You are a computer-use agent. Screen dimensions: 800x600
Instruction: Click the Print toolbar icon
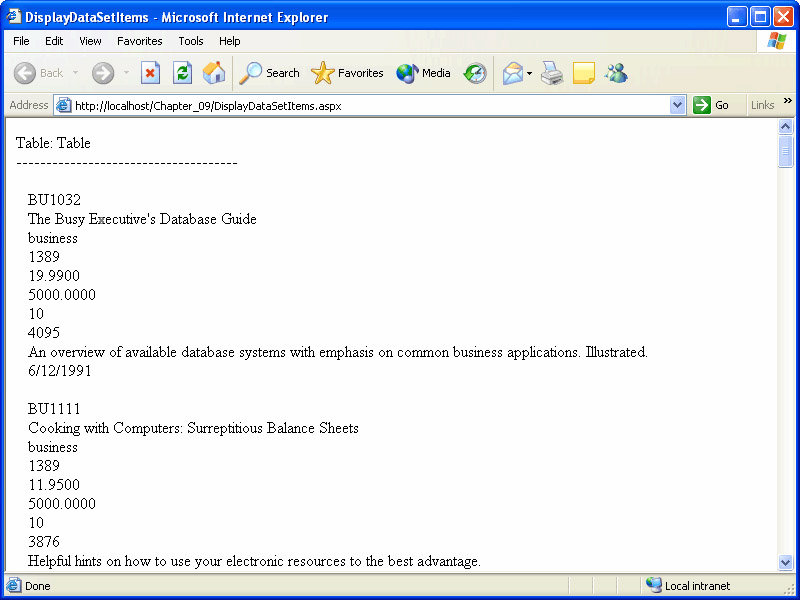pyautogui.click(x=552, y=73)
